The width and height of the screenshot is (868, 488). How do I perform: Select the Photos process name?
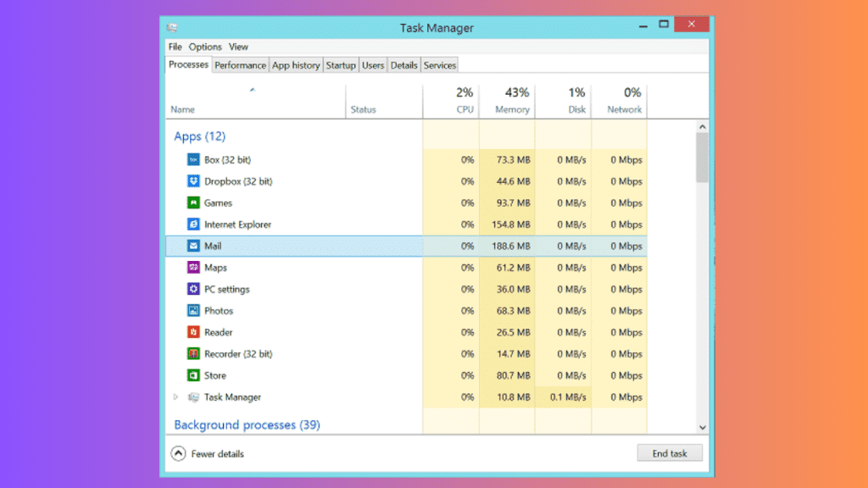click(219, 311)
